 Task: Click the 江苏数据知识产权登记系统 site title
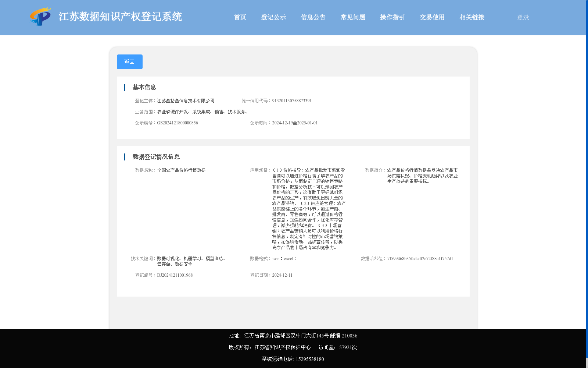[x=120, y=17]
